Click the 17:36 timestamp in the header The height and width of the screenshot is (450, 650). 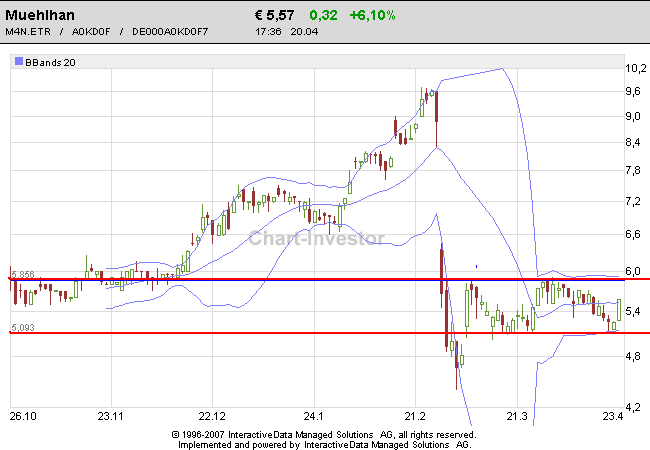pos(267,34)
